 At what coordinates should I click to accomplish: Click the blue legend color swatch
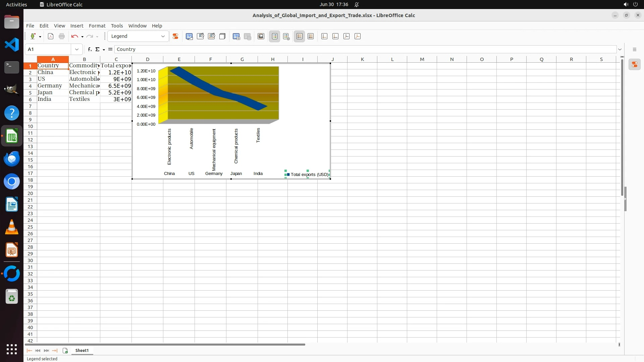[x=288, y=174]
